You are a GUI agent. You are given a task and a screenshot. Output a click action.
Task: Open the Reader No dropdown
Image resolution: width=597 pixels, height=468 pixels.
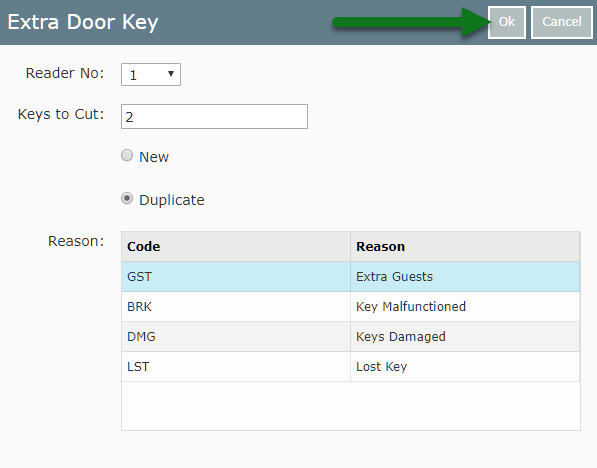[151, 75]
